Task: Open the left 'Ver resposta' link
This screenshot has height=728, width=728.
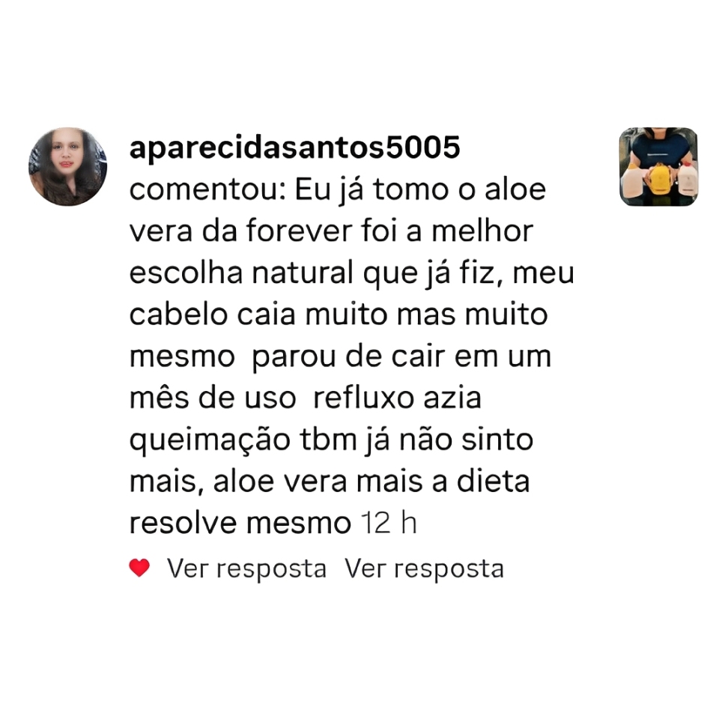Action: pos(246,568)
